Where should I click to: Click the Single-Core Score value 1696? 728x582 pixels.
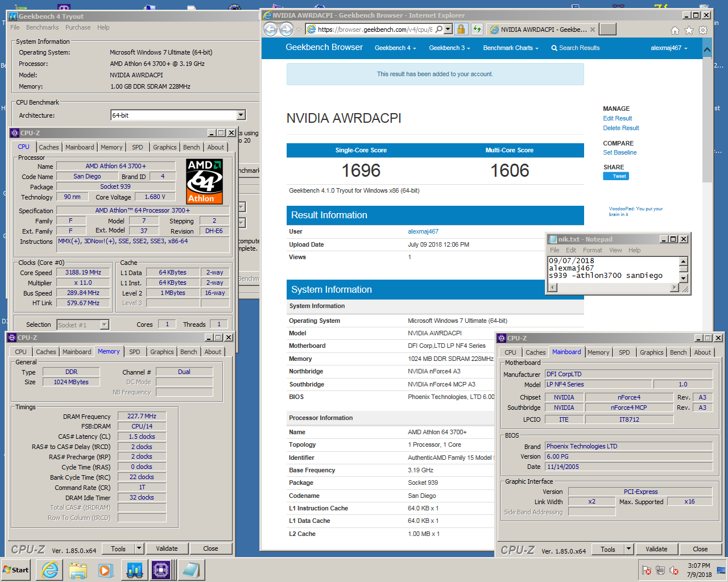tap(361, 171)
